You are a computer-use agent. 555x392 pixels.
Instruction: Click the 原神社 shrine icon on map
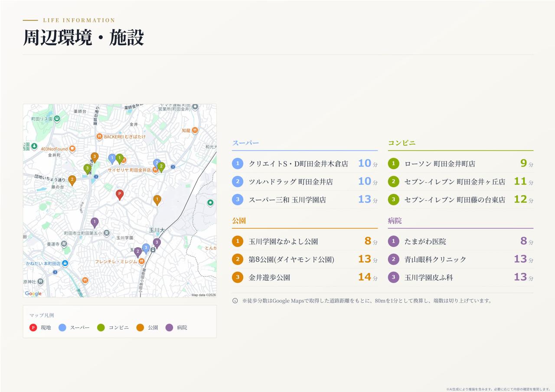pos(40,281)
